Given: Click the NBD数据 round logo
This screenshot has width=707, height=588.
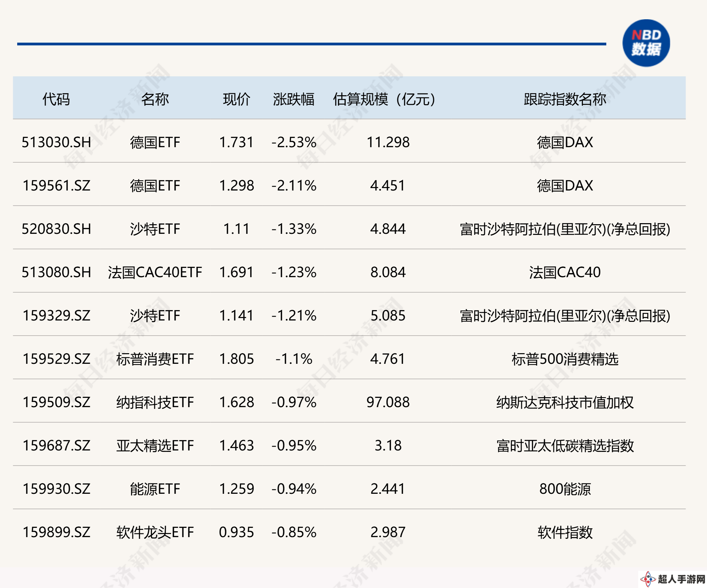Looking at the screenshot, I should [x=646, y=43].
